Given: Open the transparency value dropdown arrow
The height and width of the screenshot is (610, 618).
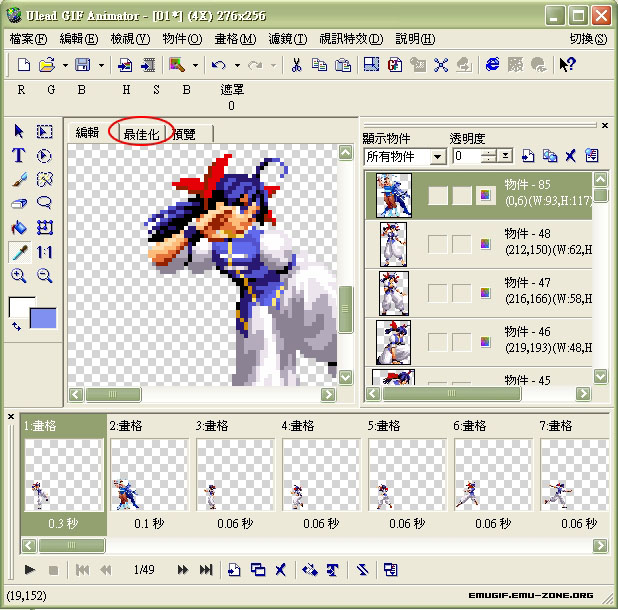Looking at the screenshot, I should point(504,156).
